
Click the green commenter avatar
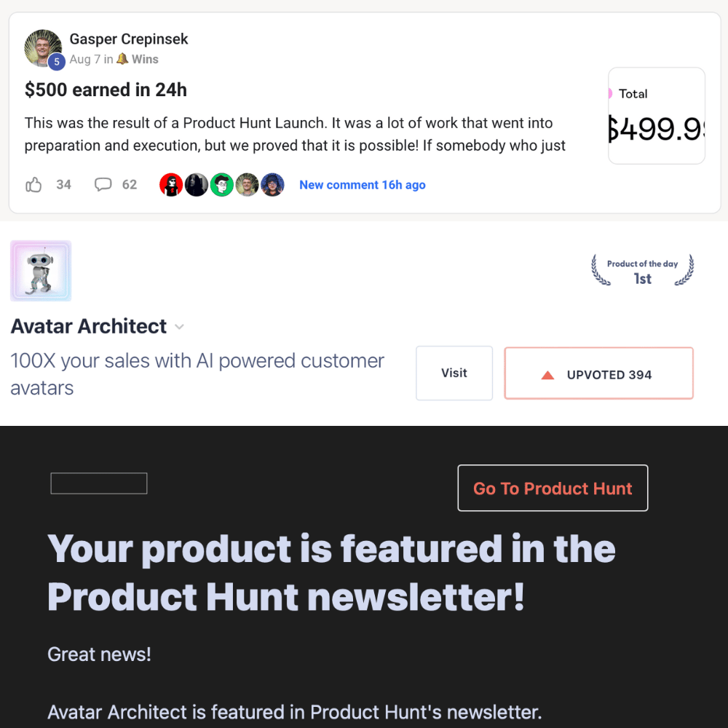click(221, 185)
